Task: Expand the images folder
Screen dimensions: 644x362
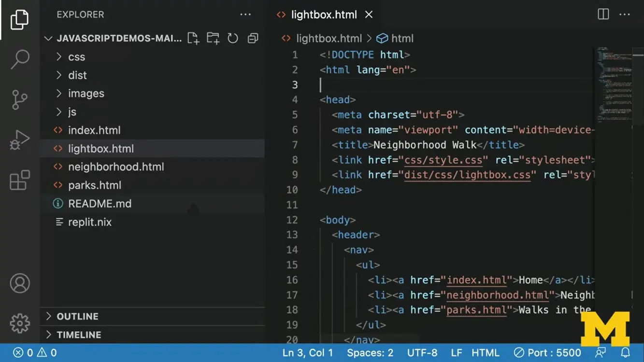Action: [152, 94]
